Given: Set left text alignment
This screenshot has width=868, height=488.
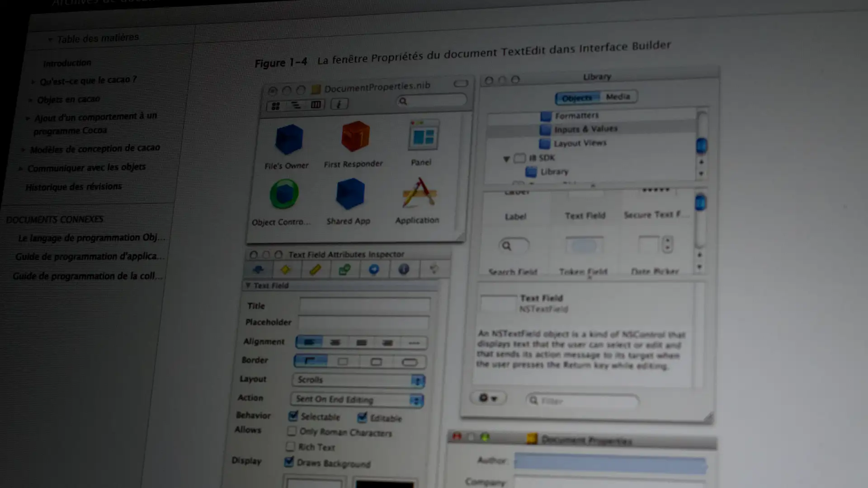Looking at the screenshot, I should pyautogui.click(x=309, y=342).
